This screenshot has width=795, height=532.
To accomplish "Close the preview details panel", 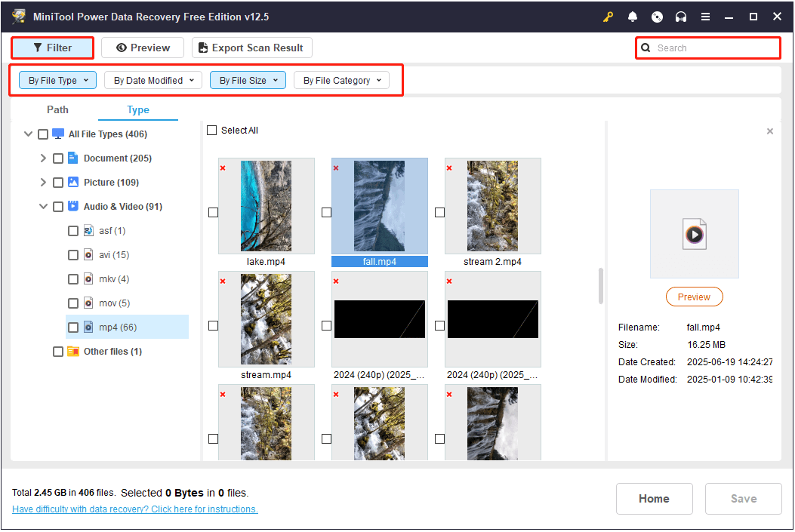I will tap(769, 131).
